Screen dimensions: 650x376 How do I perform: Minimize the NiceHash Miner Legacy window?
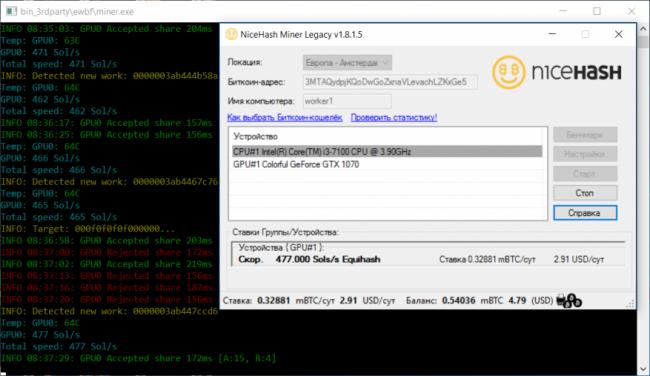point(552,34)
